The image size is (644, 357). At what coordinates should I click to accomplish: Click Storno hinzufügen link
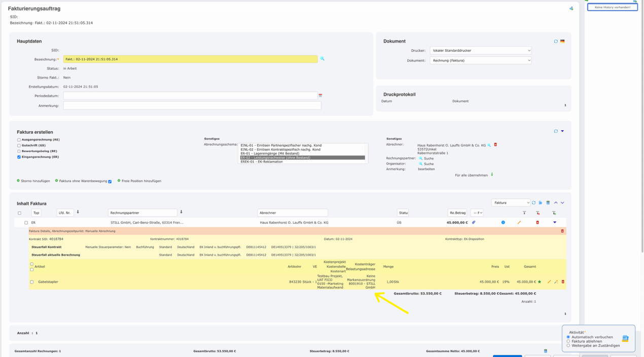[34, 181]
